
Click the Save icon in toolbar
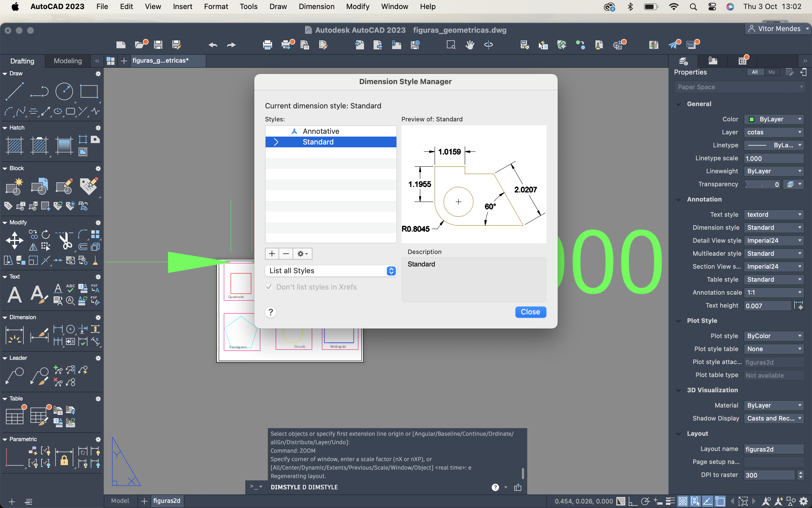point(158,45)
